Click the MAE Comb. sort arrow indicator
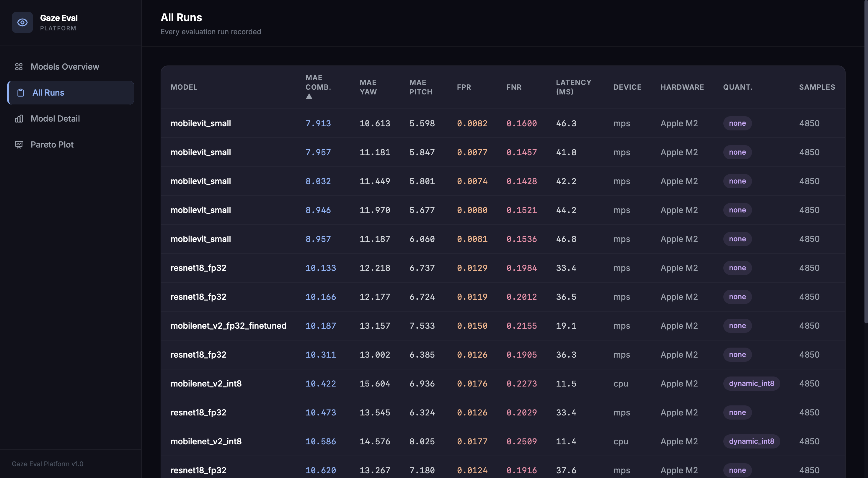 [x=309, y=97]
